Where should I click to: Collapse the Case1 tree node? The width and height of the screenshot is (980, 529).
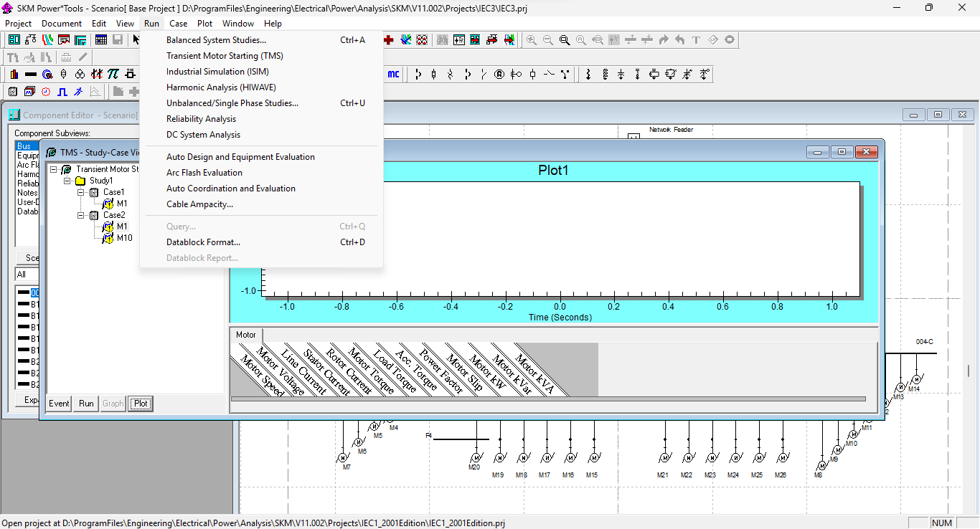pyautogui.click(x=81, y=192)
